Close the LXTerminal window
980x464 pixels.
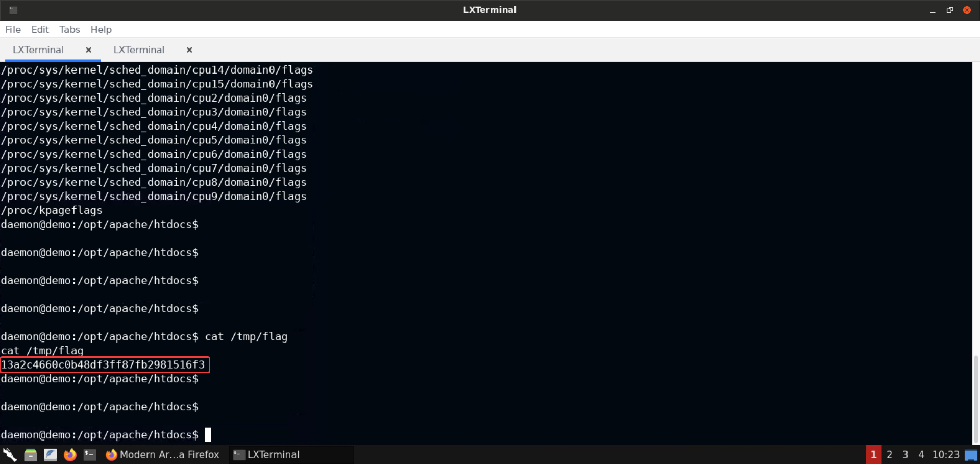[967, 10]
